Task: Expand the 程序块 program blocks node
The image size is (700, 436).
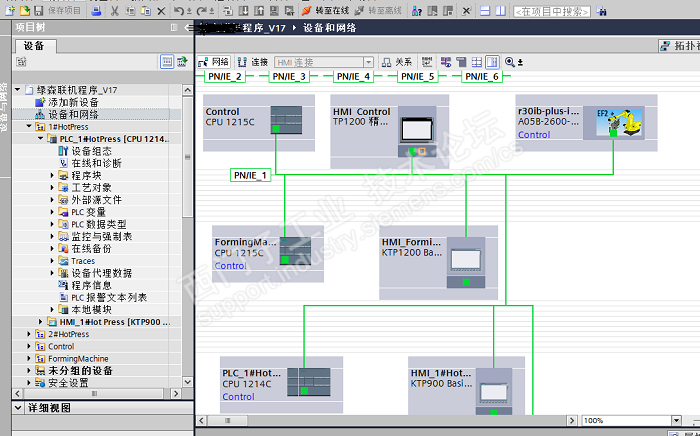Action: pos(52,176)
